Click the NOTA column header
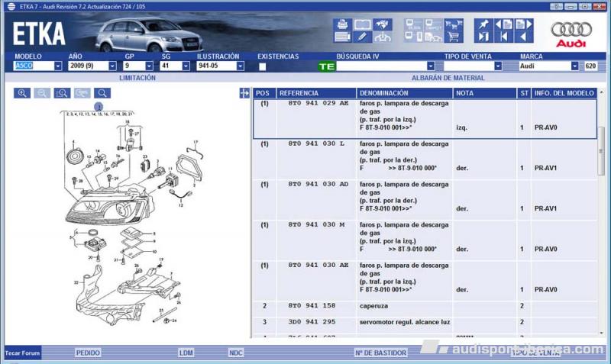The height and width of the screenshot is (364, 611). tap(485, 93)
